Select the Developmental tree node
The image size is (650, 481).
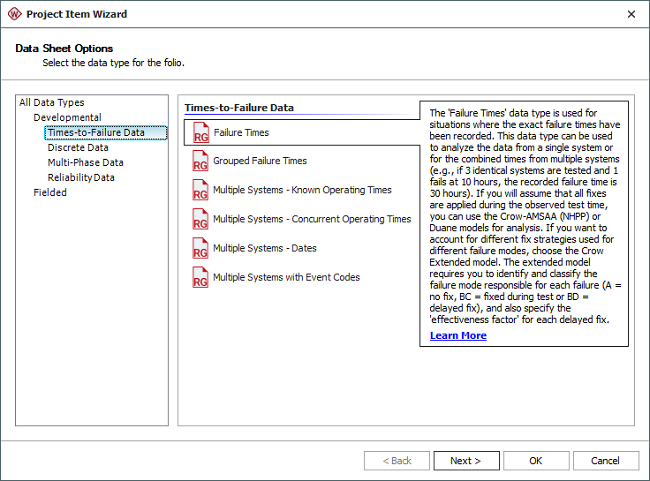point(67,117)
